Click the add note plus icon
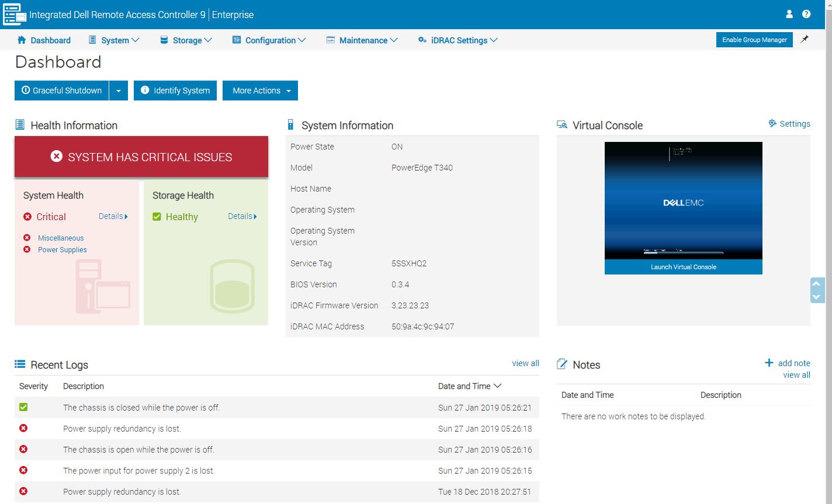The image size is (832, 504). pyautogui.click(x=769, y=363)
